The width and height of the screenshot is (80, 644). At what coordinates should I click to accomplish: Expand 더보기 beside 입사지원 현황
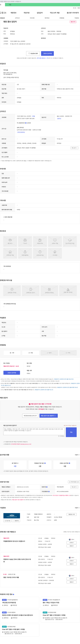(77, 455)
